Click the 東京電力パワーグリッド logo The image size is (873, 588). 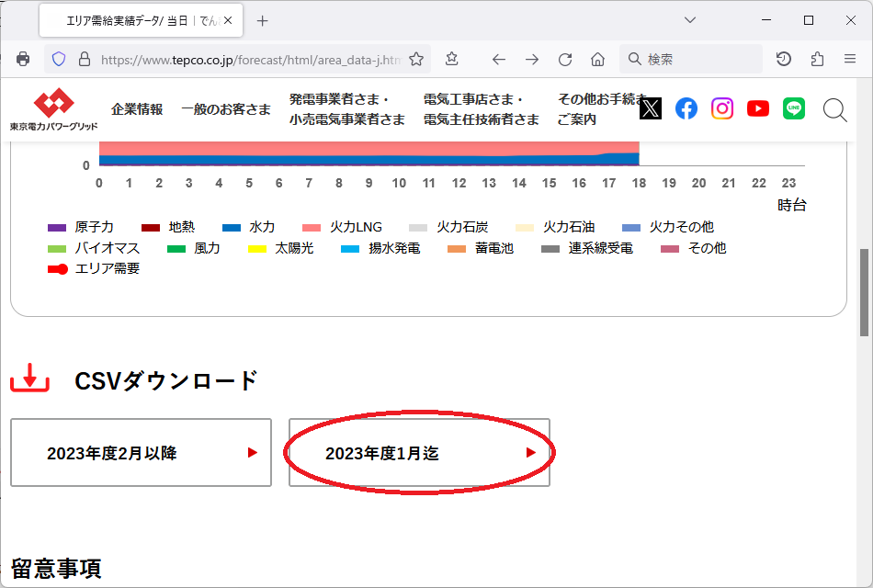pos(53,109)
